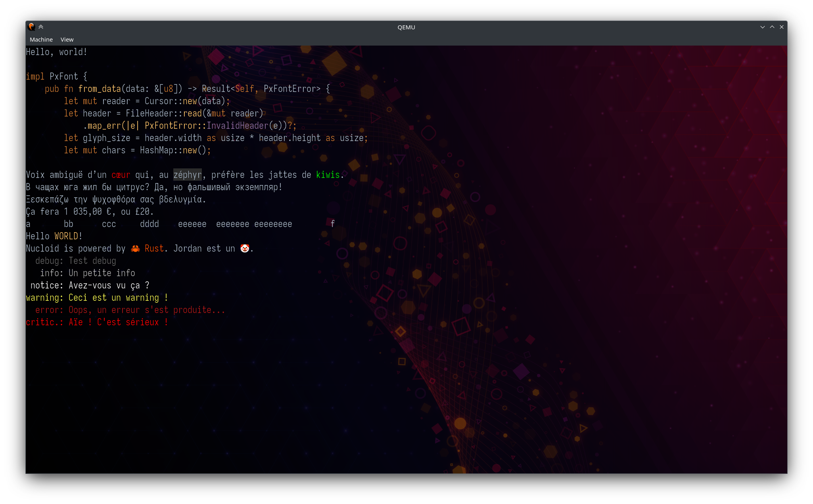Click the from_data function name
Screen dimensions: 813x504
[x=99, y=89]
